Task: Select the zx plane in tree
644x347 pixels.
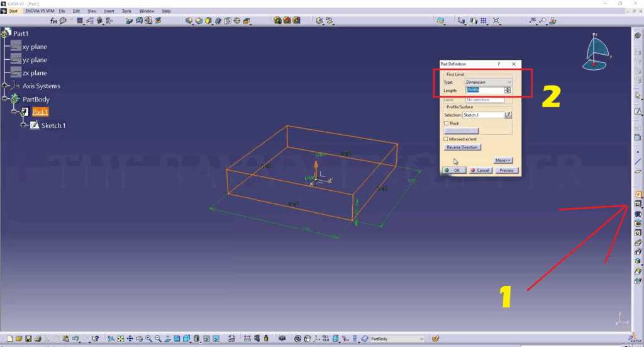Action: pyautogui.click(x=34, y=73)
